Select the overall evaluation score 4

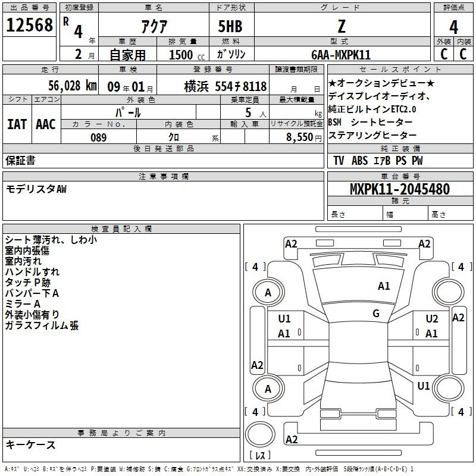pos(453,27)
